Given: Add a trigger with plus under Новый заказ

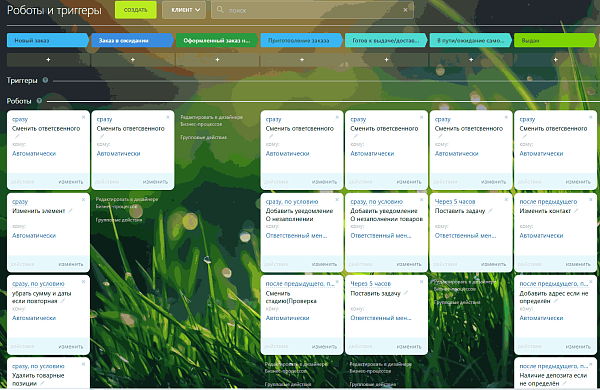Looking at the screenshot, I should 48,60.
